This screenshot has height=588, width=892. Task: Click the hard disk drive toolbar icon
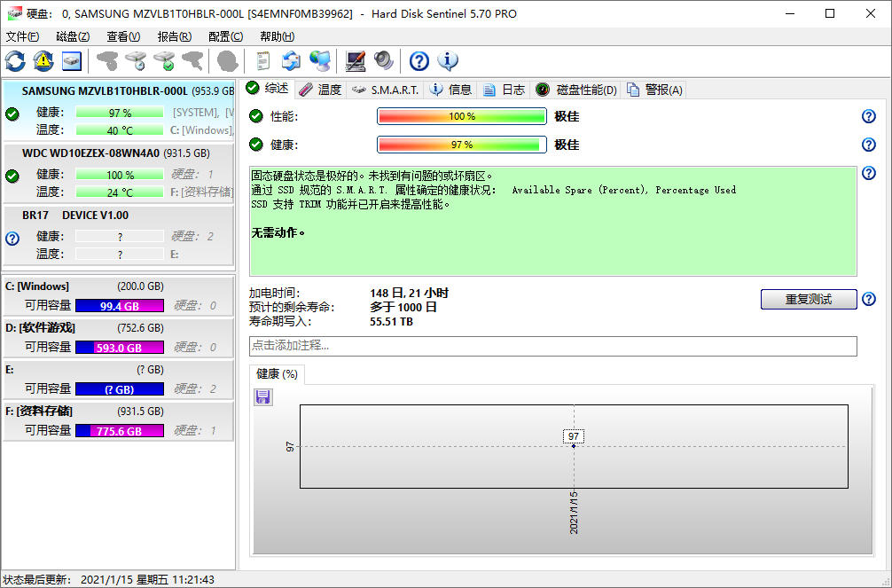72,61
